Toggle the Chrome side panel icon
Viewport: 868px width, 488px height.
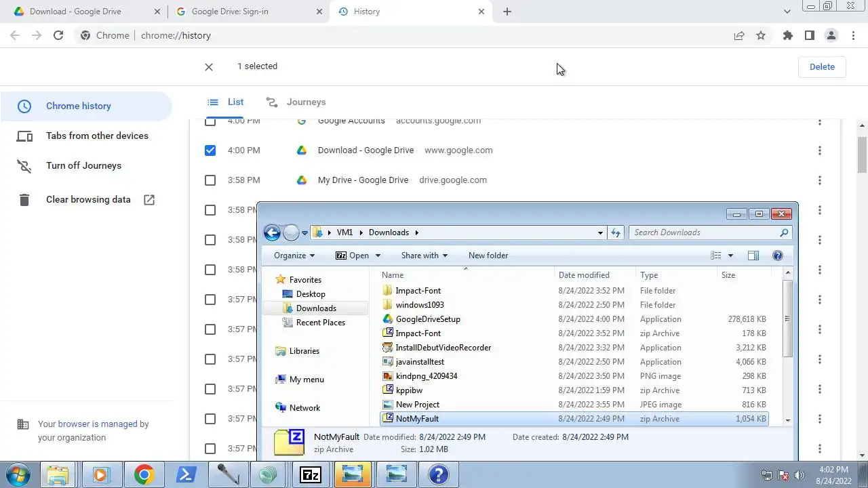click(809, 35)
